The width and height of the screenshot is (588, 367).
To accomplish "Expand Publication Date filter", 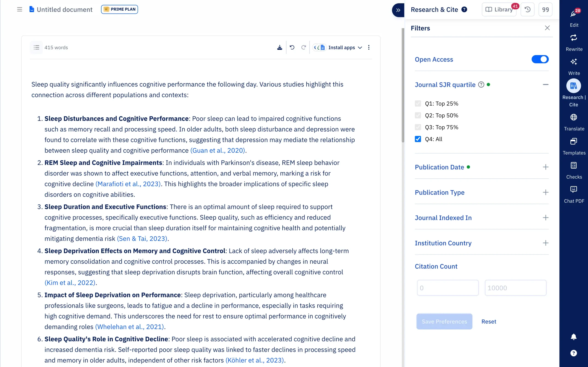I will tap(546, 167).
